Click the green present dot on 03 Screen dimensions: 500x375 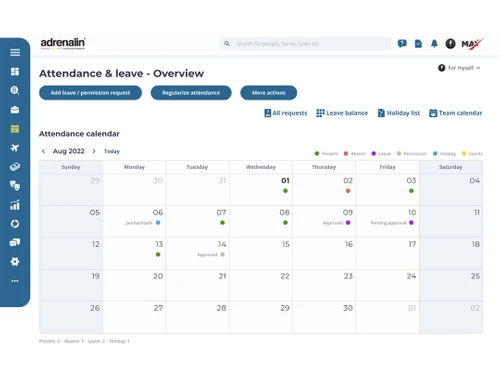[x=411, y=191]
